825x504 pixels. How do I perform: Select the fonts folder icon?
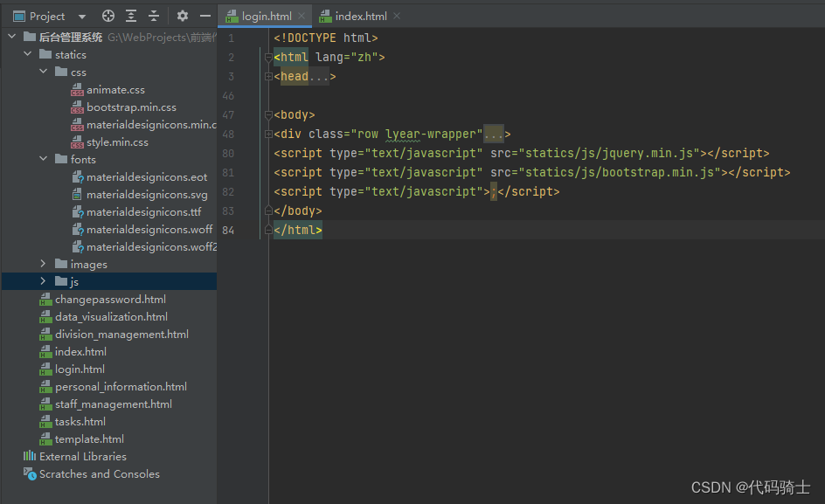coord(61,159)
